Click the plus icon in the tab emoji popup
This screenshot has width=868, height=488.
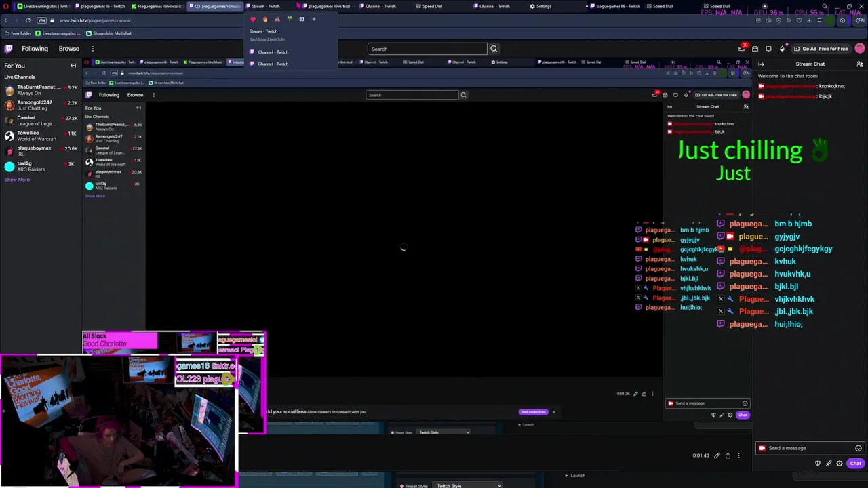coord(314,19)
